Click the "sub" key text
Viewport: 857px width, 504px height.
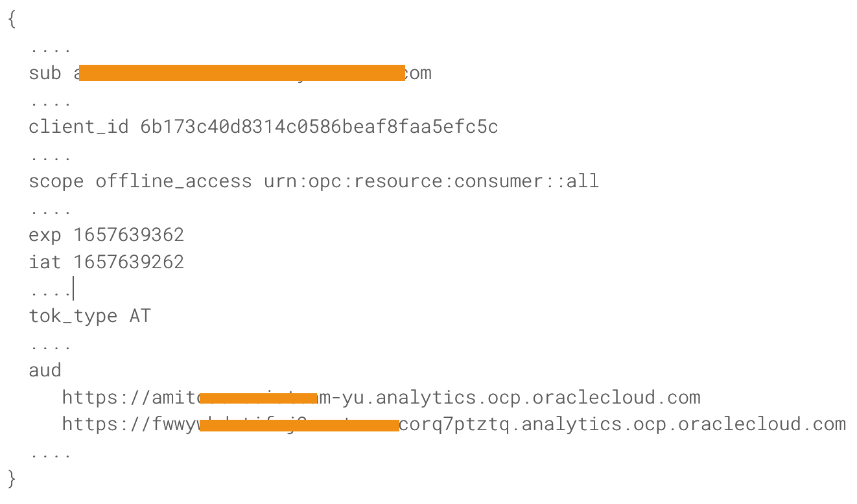point(45,73)
